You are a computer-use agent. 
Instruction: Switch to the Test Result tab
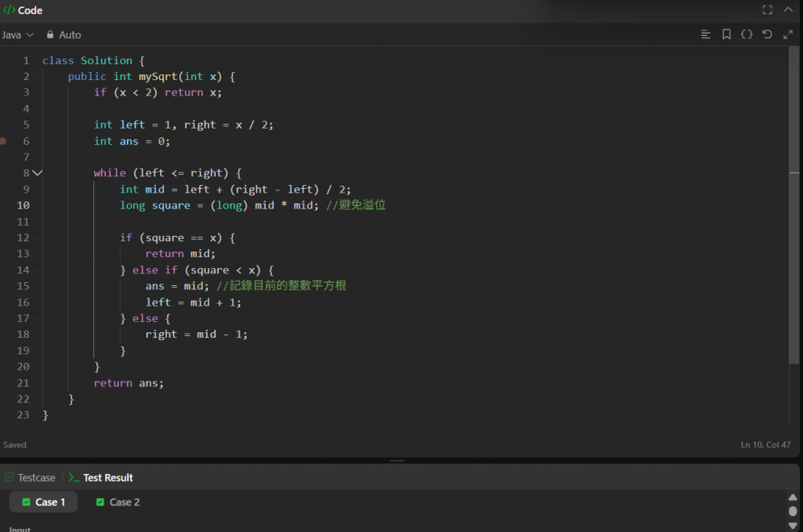pyautogui.click(x=101, y=478)
